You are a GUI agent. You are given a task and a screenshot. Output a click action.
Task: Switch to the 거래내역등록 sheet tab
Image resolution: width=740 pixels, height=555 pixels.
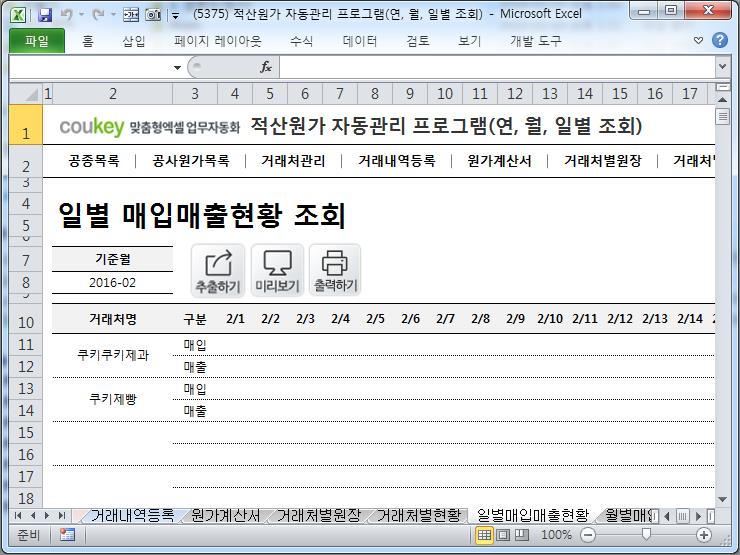coord(132,515)
